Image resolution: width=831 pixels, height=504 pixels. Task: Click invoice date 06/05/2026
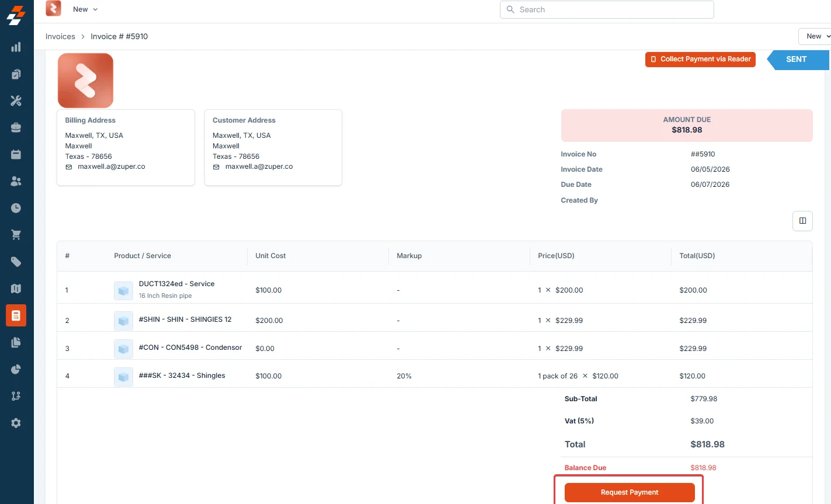pyautogui.click(x=710, y=169)
